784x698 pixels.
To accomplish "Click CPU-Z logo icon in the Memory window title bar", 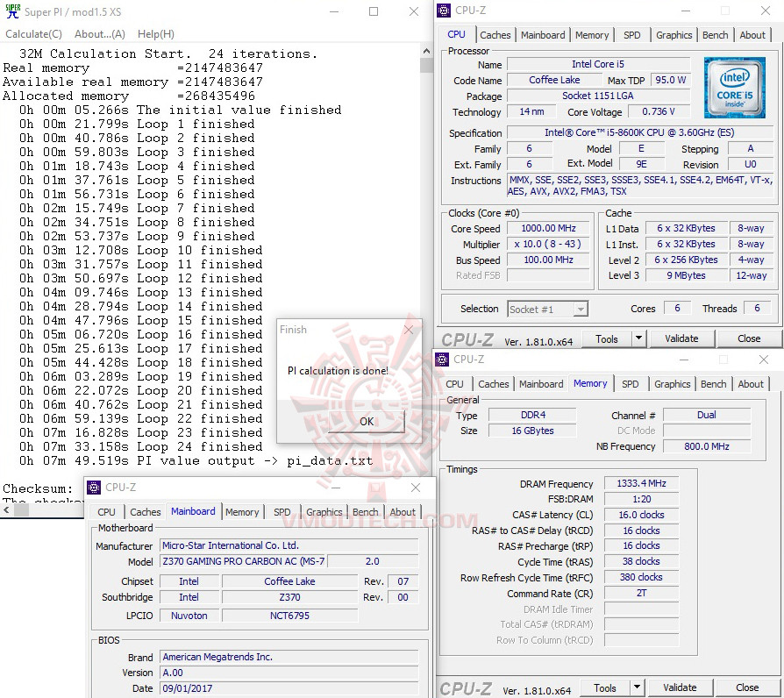I will [442, 360].
